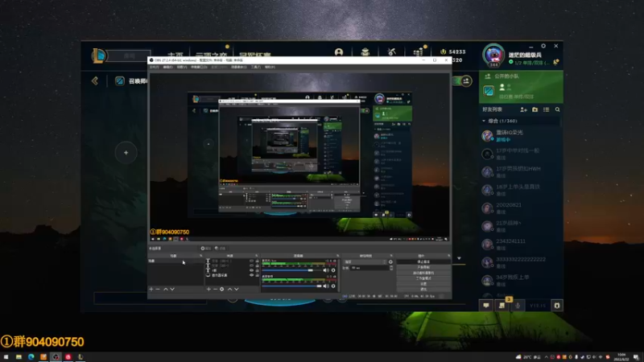644x362 pixels.
Task: Open League client store icon
Action: click(418, 52)
